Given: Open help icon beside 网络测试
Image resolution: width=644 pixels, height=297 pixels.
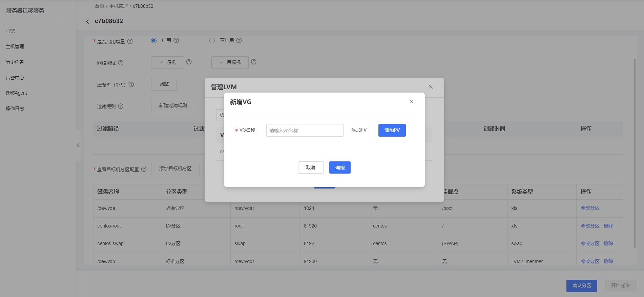Looking at the screenshot, I should click(121, 63).
